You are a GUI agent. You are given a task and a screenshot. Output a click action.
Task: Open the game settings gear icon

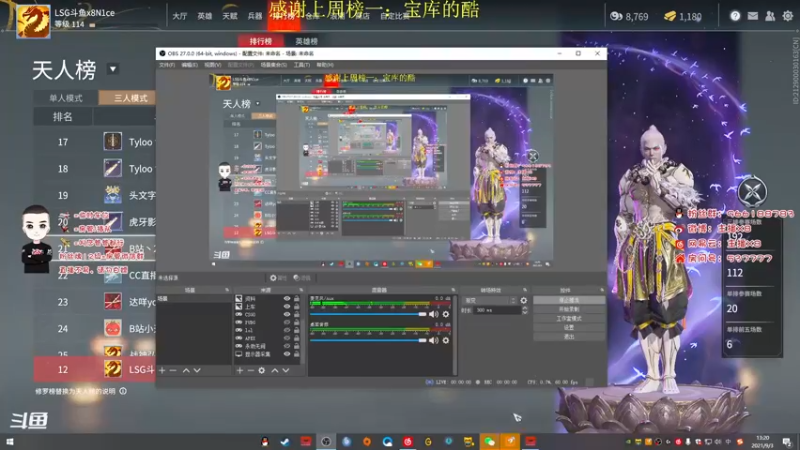pos(788,16)
